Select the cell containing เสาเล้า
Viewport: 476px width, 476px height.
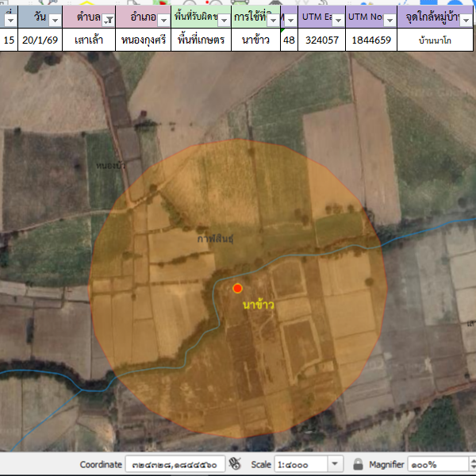(x=89, y=40)
